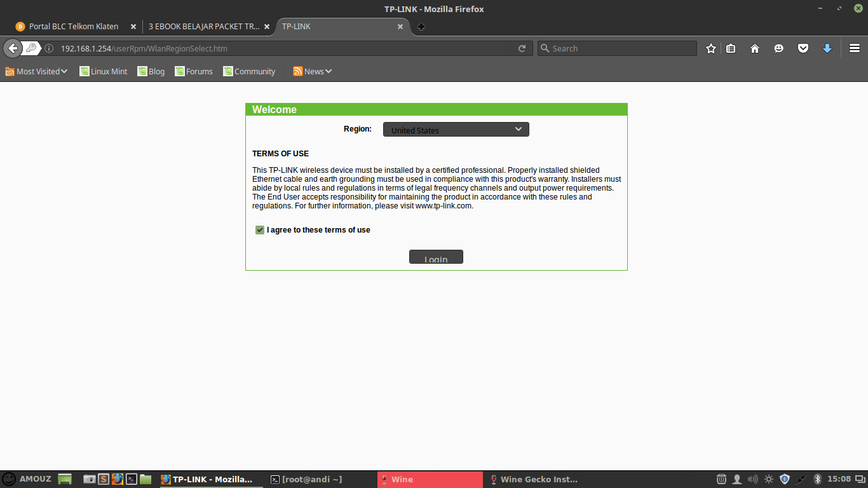Close the Portal BLC Telkom Klaten tab
This screenshot has height=488, width=868.
tap(133, 27)
